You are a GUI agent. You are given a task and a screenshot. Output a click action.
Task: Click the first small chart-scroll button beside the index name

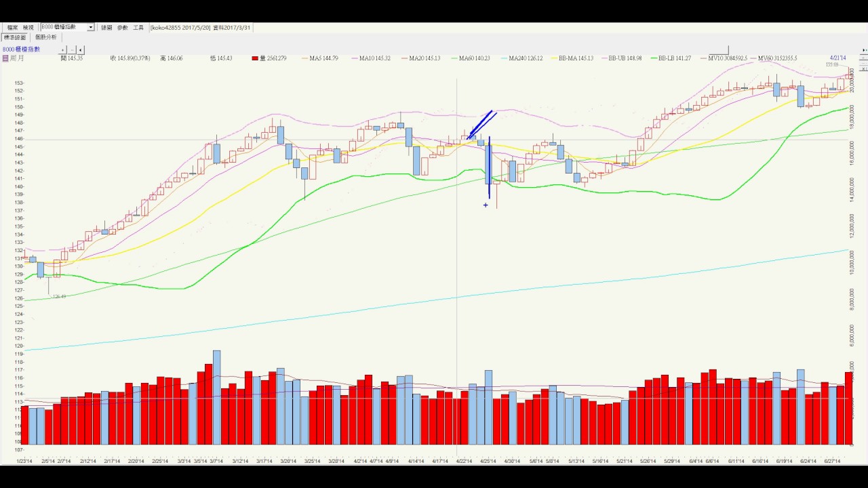click(x=63, y=49)
